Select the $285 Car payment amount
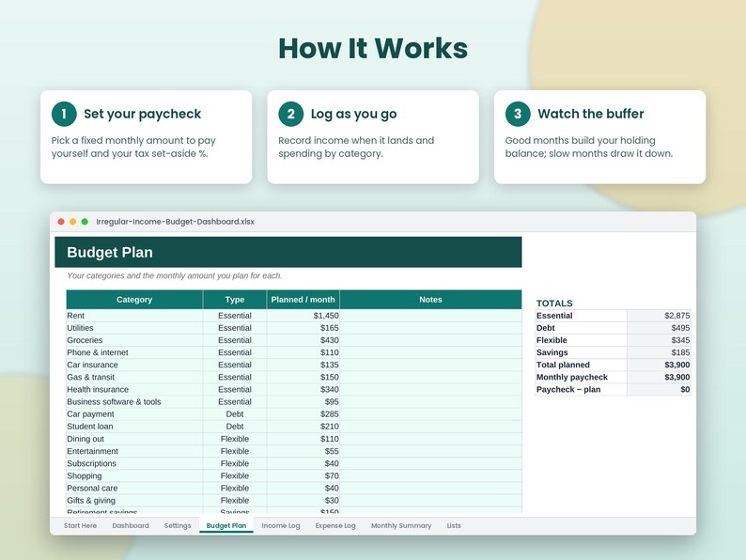Image resolution: width=746 pixels, height=560 pixels. (303, 414)
